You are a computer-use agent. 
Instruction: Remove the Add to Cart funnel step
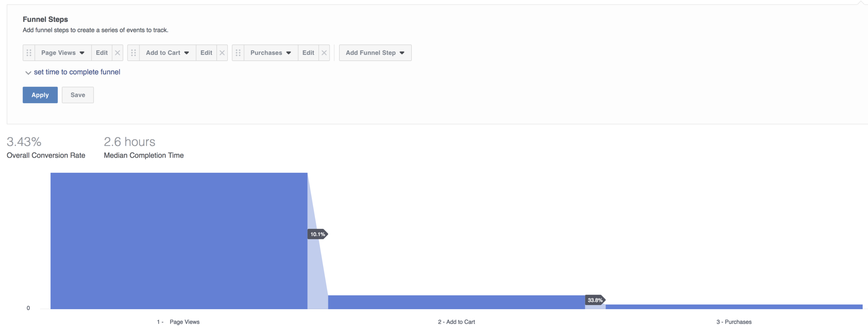pos(222,53)
